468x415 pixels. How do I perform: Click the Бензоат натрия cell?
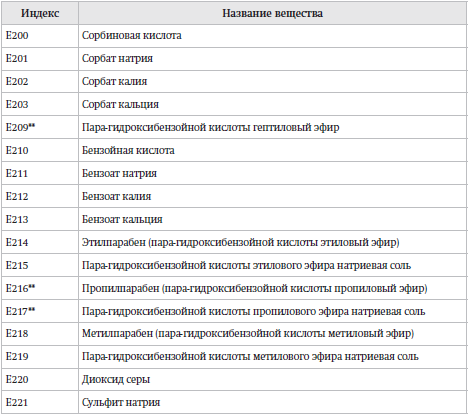pos(272,174)
